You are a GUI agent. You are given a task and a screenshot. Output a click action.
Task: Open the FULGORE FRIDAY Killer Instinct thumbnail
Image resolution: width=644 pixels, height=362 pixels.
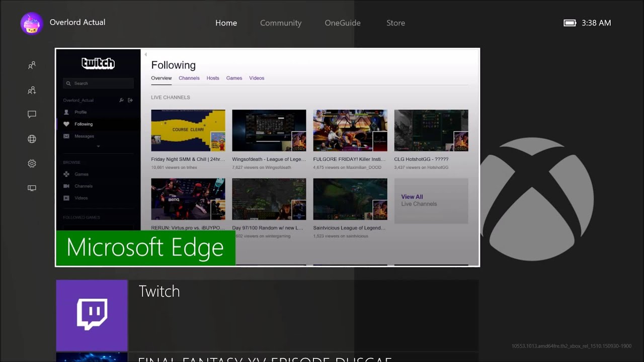click(x=350, y=130)
